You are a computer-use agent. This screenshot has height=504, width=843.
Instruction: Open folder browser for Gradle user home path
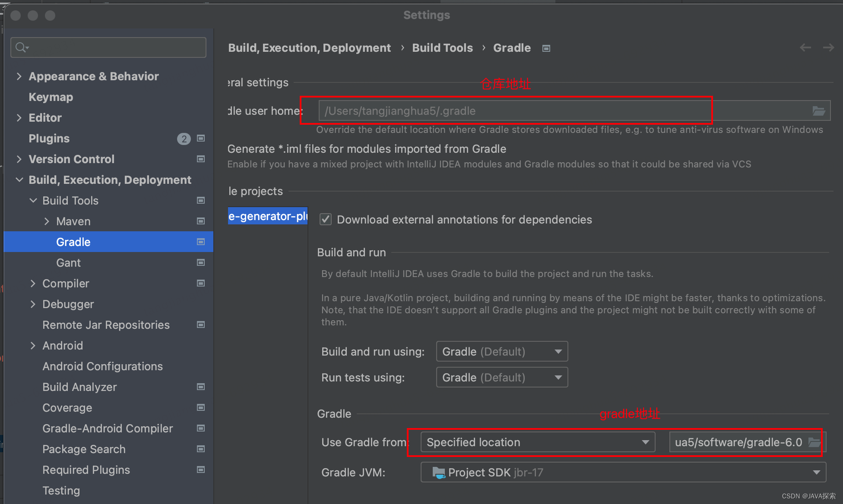coord(818,110)
